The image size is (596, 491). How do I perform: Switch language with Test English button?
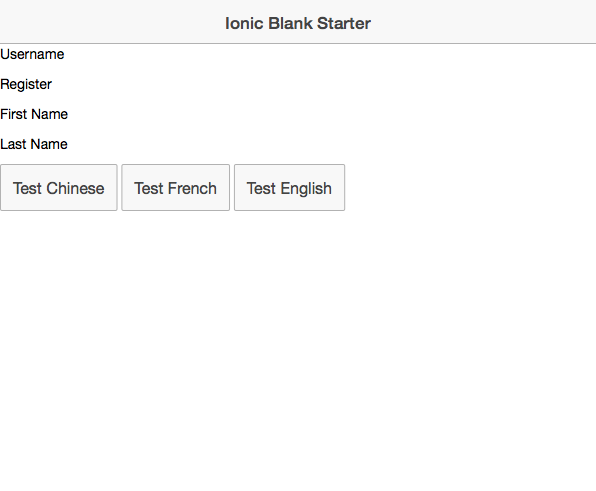pos(290,187)
